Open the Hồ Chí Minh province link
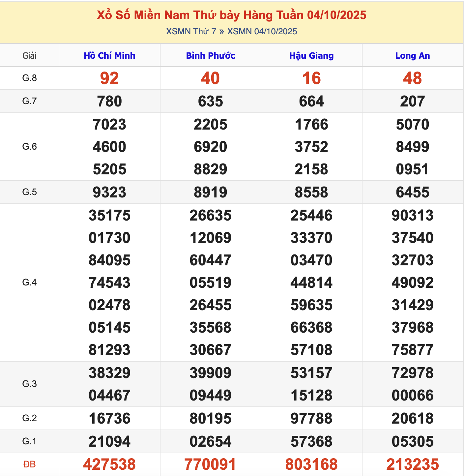The width and height of the screenshot is (464, 476). 109,55
